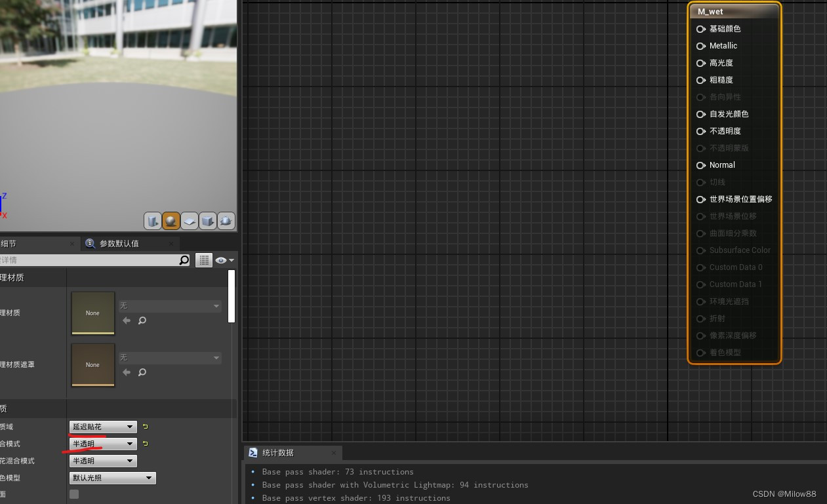Viewport: 827px width, 504px height.
Task: Click the 基础颜色 input pin
Action: [x=700, y=29]
